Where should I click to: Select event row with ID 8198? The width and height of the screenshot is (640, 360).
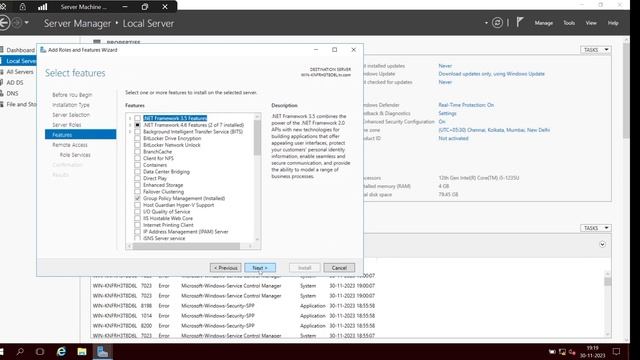pos(234,306)
